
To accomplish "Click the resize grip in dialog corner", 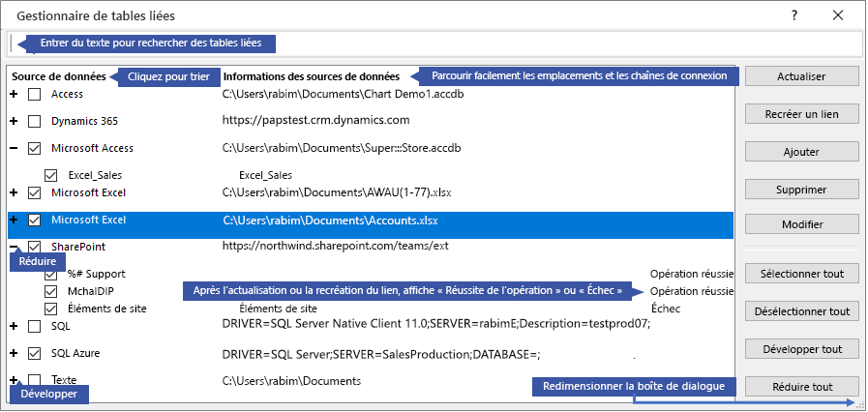I will click(x=856, y=403).
